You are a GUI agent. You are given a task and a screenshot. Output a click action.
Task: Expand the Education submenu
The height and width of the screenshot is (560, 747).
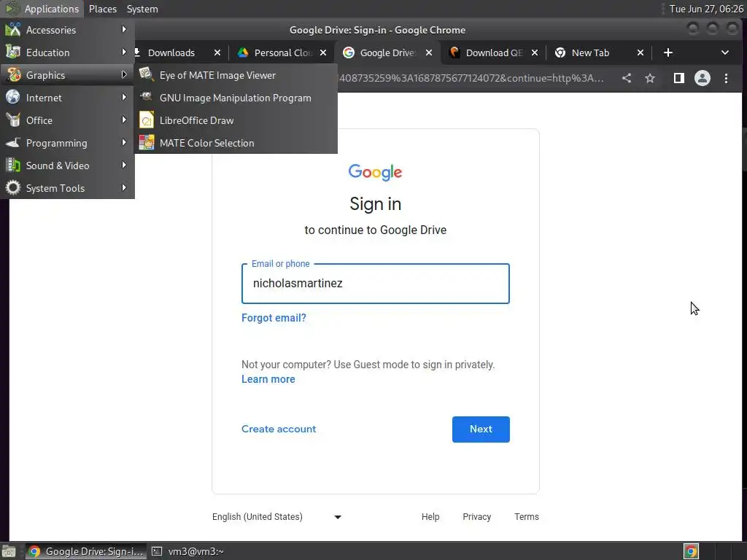[x=66, y=52]
